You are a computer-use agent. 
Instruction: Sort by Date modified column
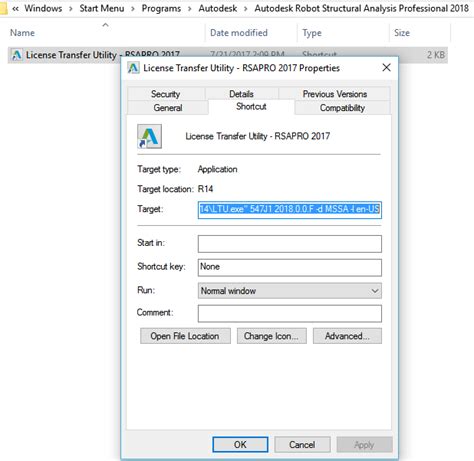coord(239,33)
